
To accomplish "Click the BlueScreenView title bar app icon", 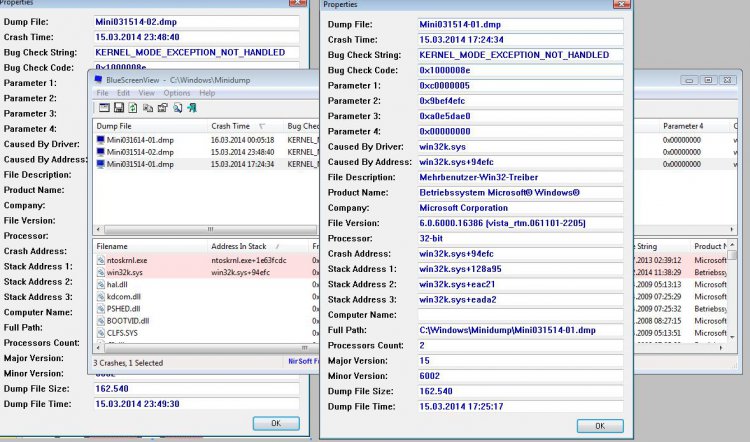I will point(98,79).
